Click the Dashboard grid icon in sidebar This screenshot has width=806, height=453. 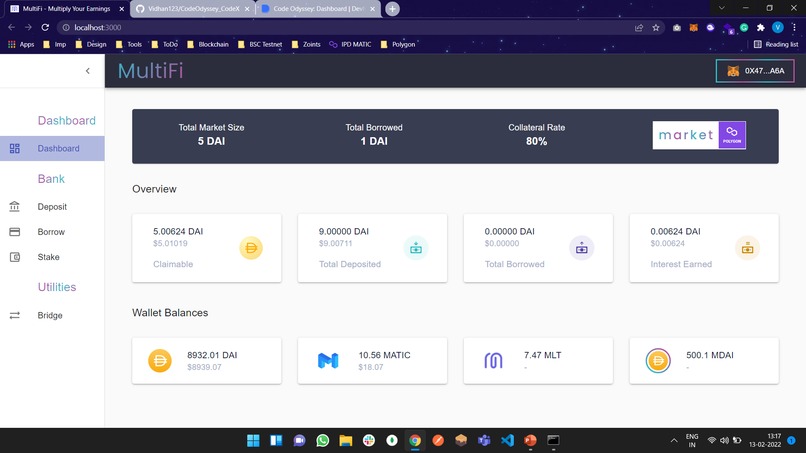pos(14,149)
